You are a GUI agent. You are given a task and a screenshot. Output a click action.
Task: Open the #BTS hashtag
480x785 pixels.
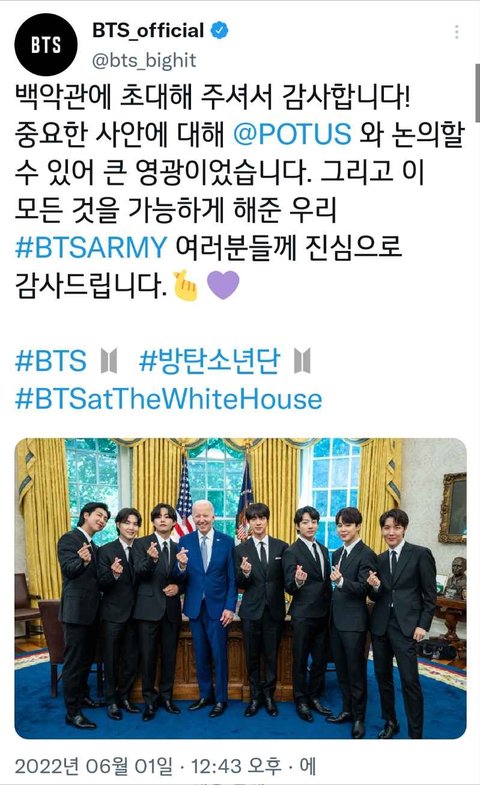click(x=51, y=360)
